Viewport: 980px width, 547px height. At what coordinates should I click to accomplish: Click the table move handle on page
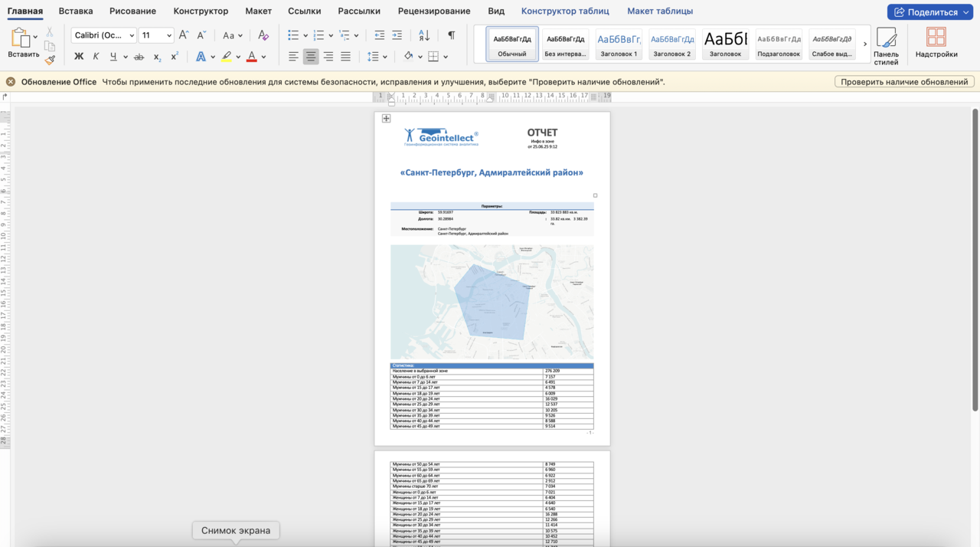tap(386, 119)
